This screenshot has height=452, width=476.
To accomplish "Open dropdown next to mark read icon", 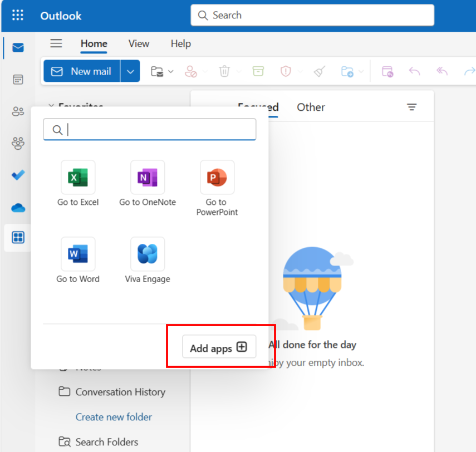I will (171, 72).
